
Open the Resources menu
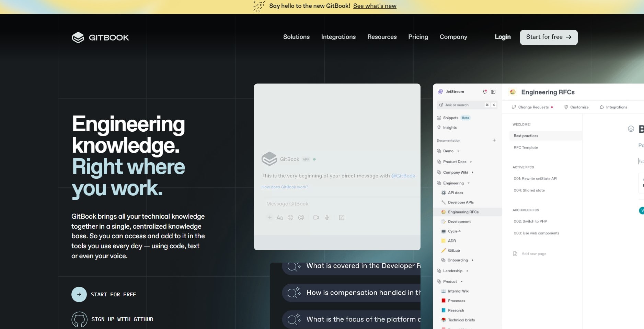(x=382, y=37)
